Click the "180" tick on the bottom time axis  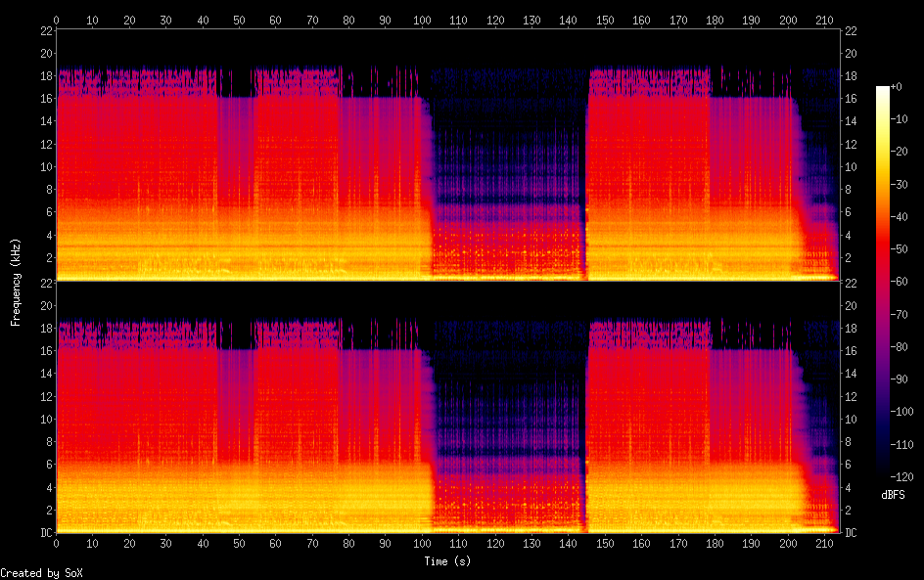click(715, 544)
